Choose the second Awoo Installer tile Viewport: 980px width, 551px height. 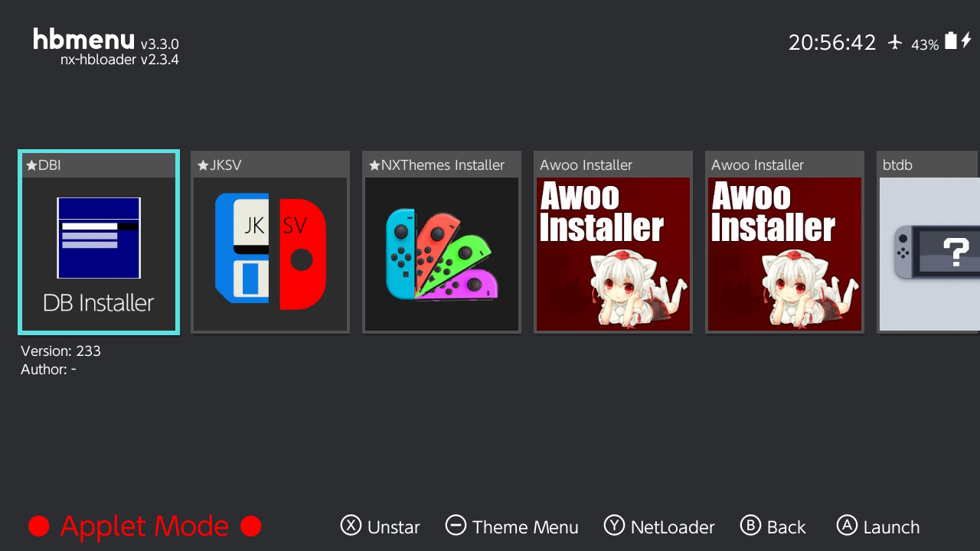click(x=785, y=243)
